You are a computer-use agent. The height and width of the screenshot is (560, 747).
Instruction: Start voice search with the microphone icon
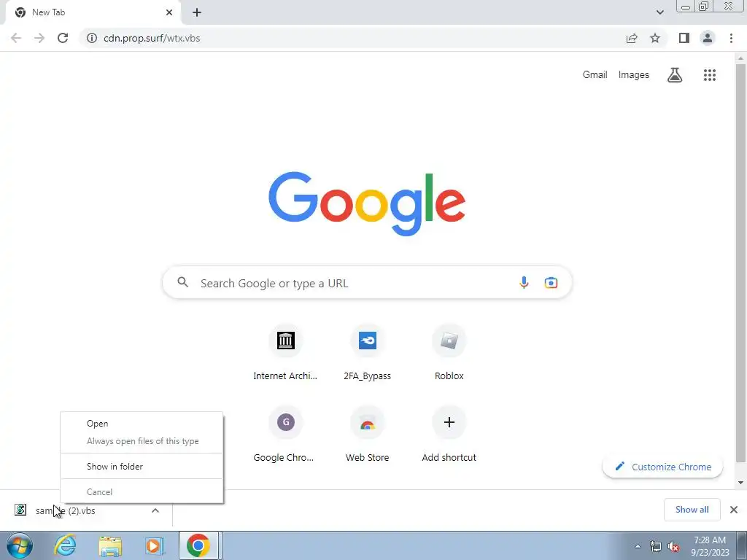524,282
